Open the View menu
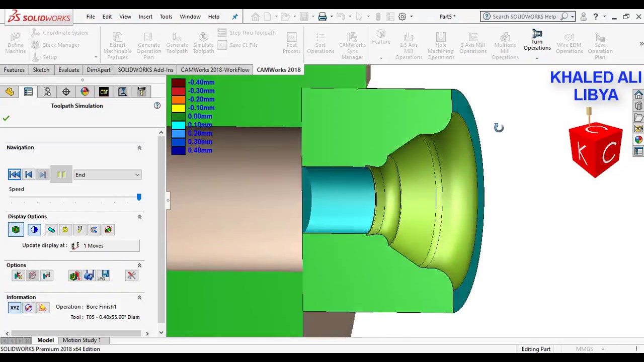The width and height of the screenshot is (644, 362). point(125,17)
